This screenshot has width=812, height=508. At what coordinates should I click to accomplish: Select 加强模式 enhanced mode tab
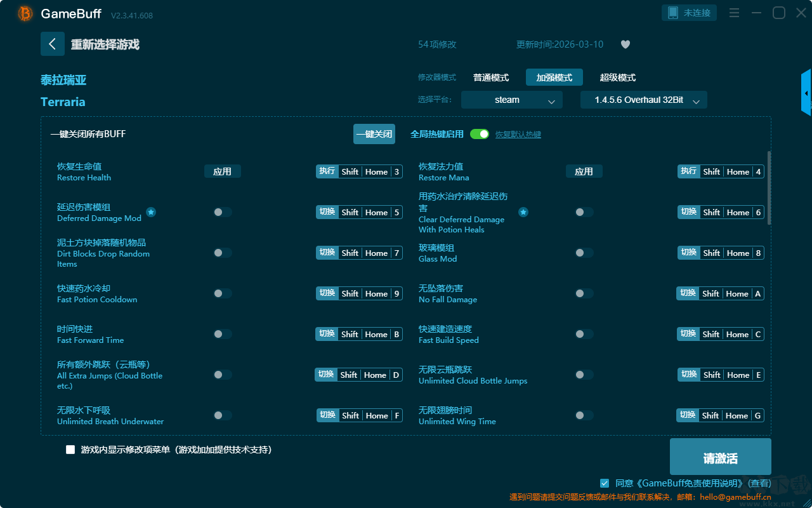point(554,77)
